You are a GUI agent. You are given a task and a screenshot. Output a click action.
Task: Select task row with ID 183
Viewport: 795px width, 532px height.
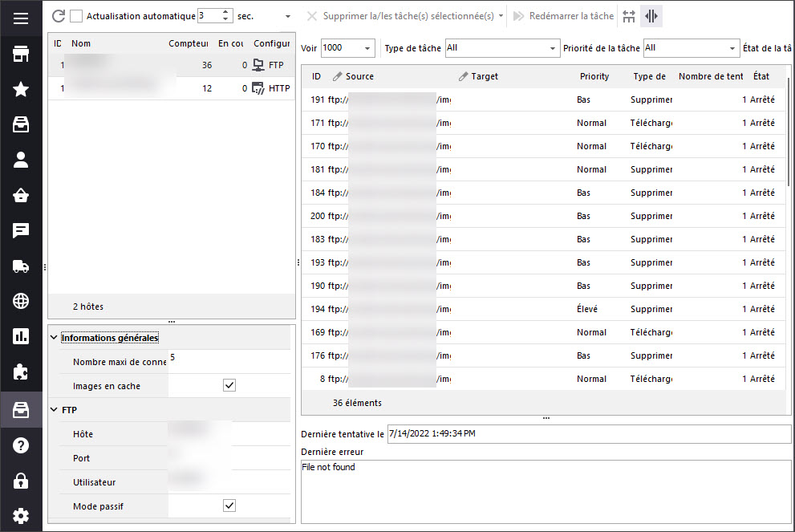(x=544, y=239)
